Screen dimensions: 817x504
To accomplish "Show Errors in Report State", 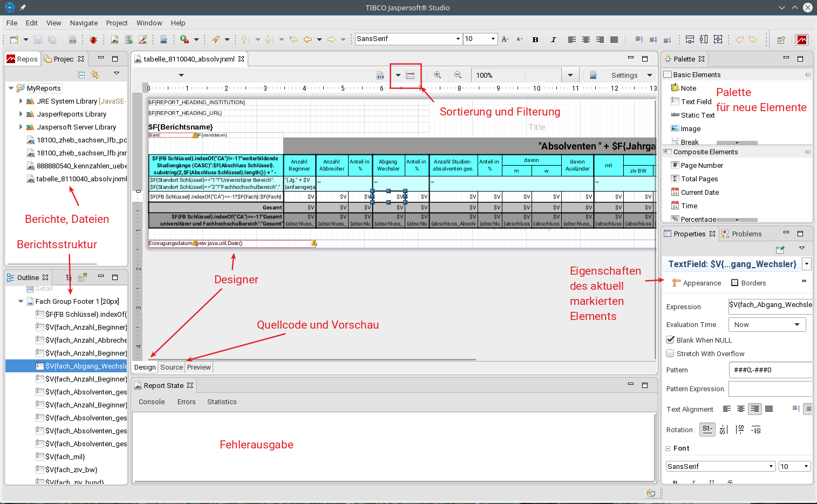I will (187, 401).
